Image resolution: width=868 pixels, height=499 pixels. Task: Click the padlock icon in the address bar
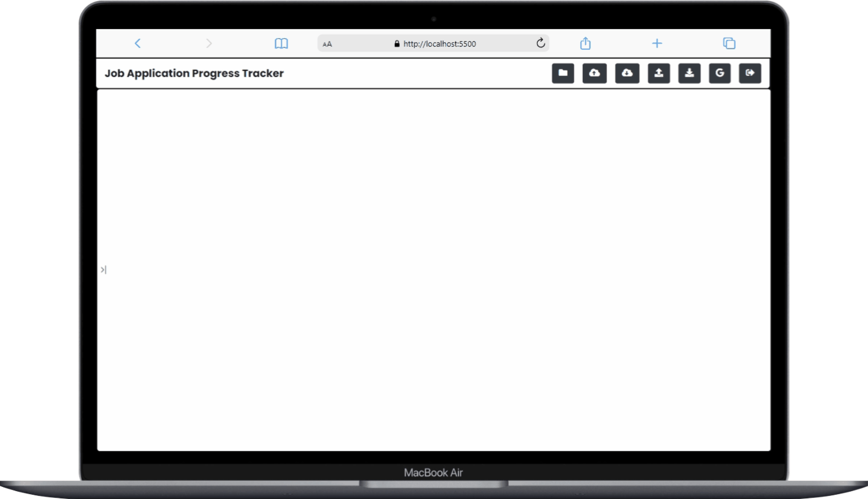point(397,44)
